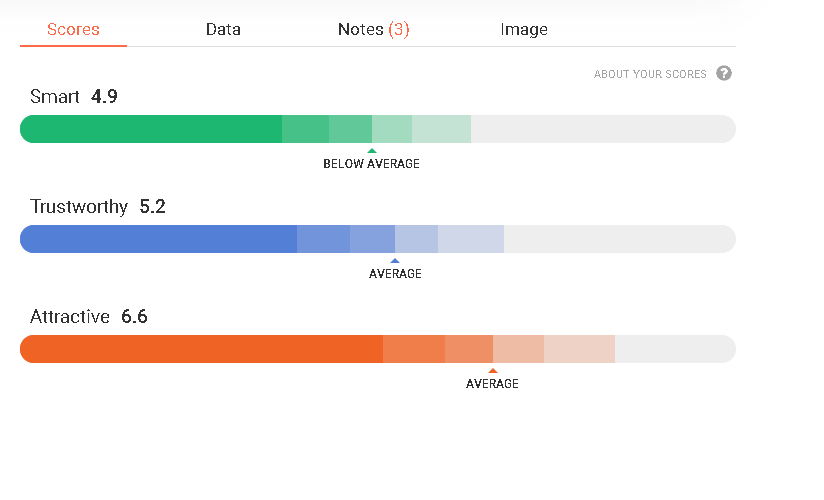
Task: Click the Smart 4.9 score heading
Action: point(74,96)
